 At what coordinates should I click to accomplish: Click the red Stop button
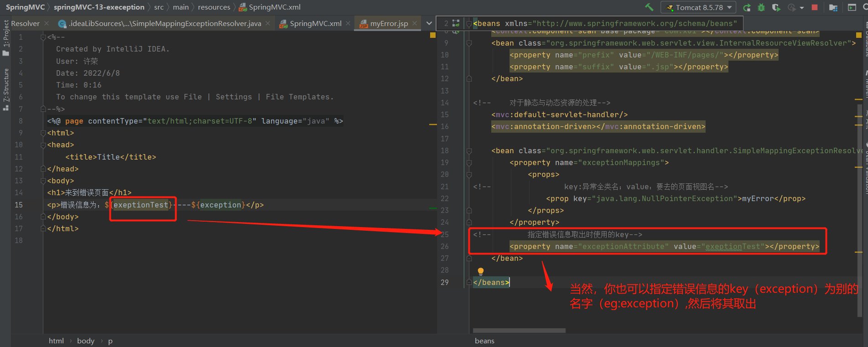pyautogui.click(x=815, y=7)
